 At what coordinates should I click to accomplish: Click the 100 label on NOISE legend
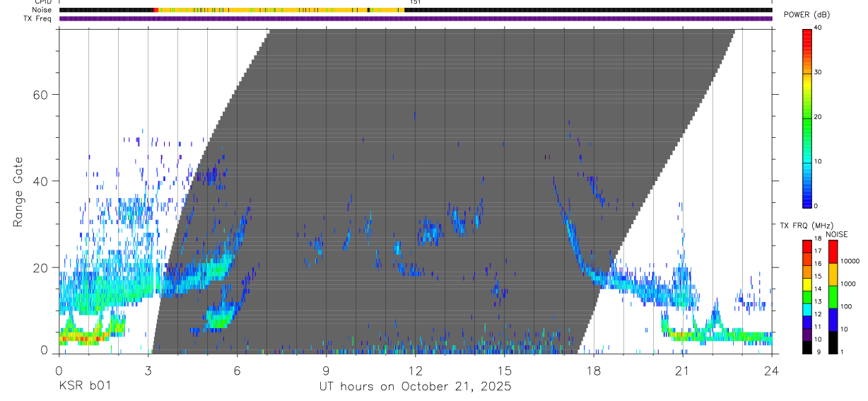[x=847, y=306]
